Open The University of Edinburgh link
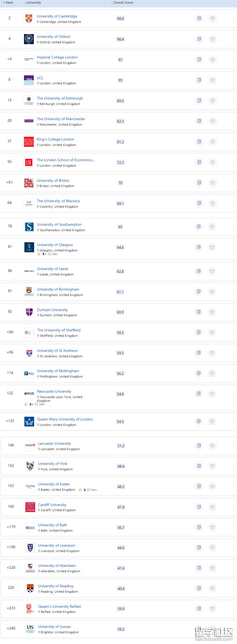The image size is (237, 644). point(60,98)
